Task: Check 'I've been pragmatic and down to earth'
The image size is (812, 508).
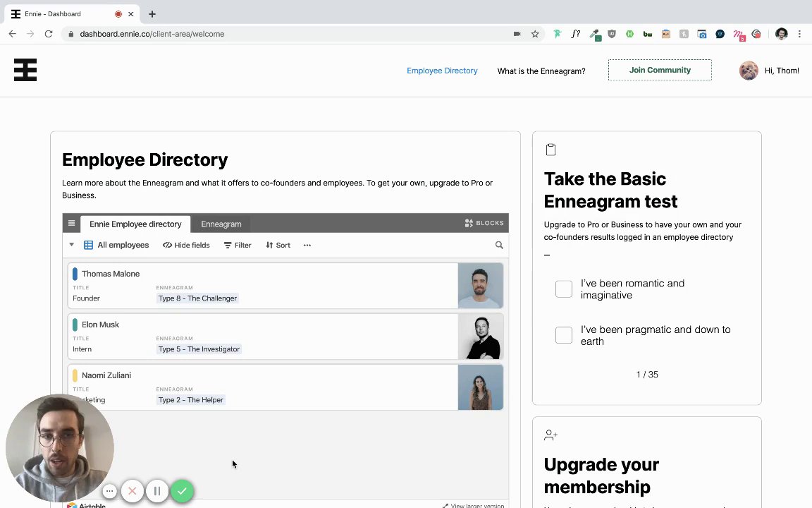Action: 564,335
